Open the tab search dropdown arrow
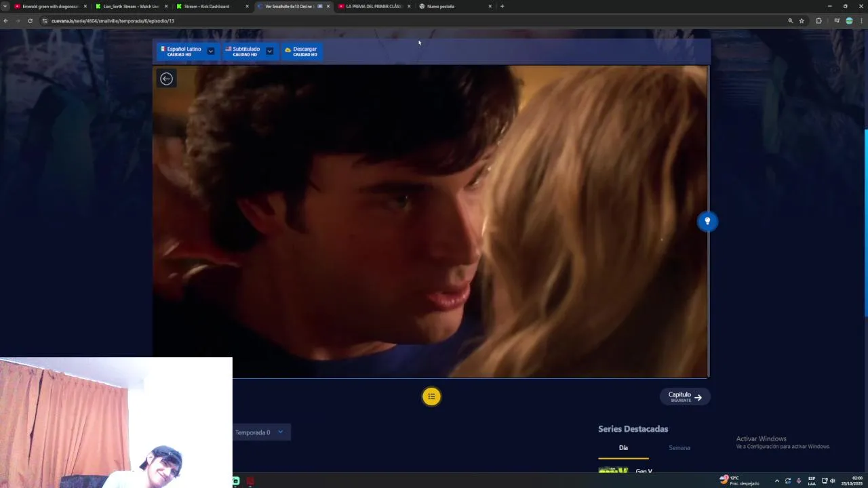Image resolution: width=868 pixels, height=488 pixels. [x=5, y=6]
